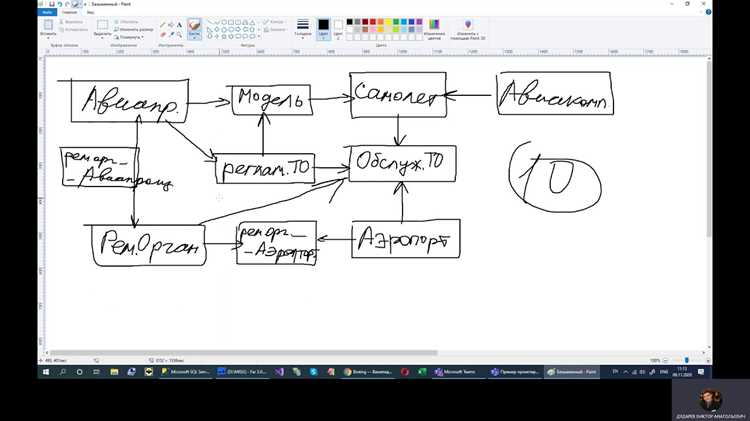Click the Resize image button
The height and width of the screenshot is (421, 750).
[133, 30]
